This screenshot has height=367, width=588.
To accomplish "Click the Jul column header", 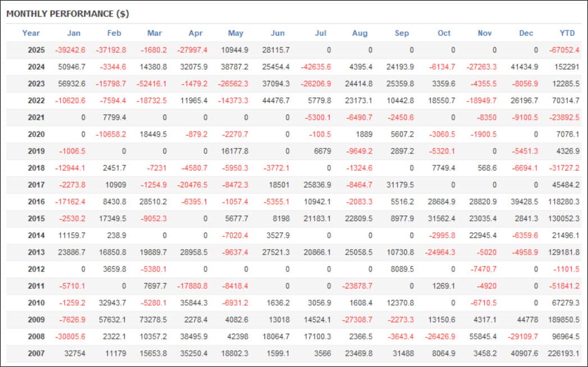I will tap(321, 33).
